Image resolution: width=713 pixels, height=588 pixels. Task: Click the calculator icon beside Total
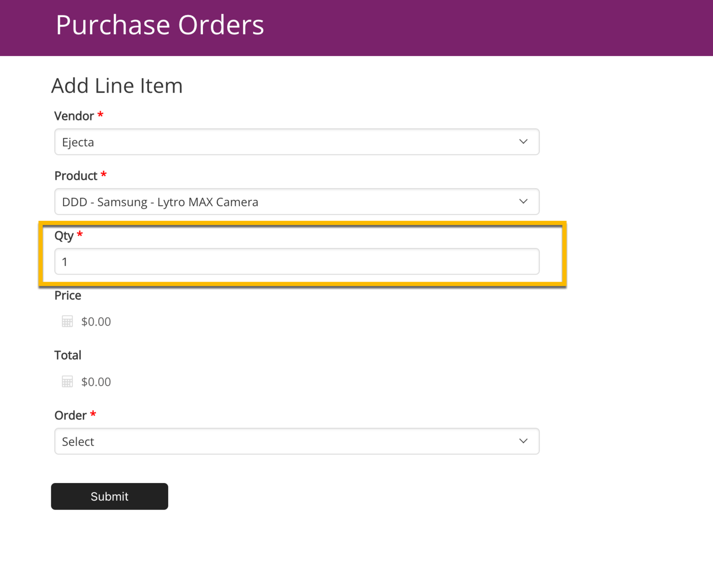click(67, 382)
